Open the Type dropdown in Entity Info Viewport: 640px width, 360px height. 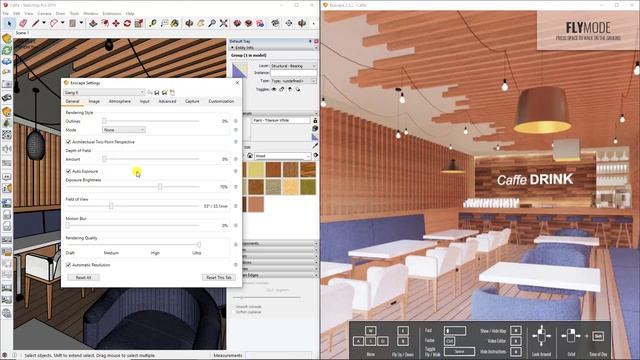click(293, 81)
